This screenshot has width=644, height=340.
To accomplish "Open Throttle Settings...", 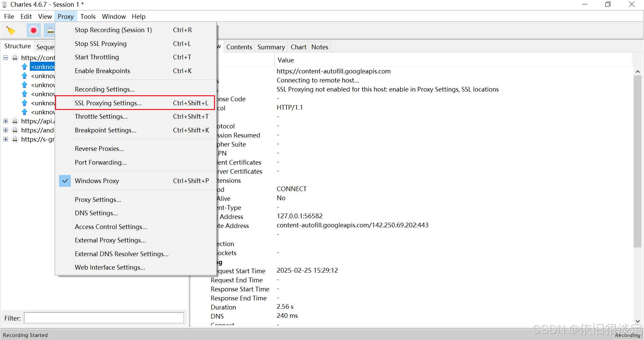I will [136, 117].
